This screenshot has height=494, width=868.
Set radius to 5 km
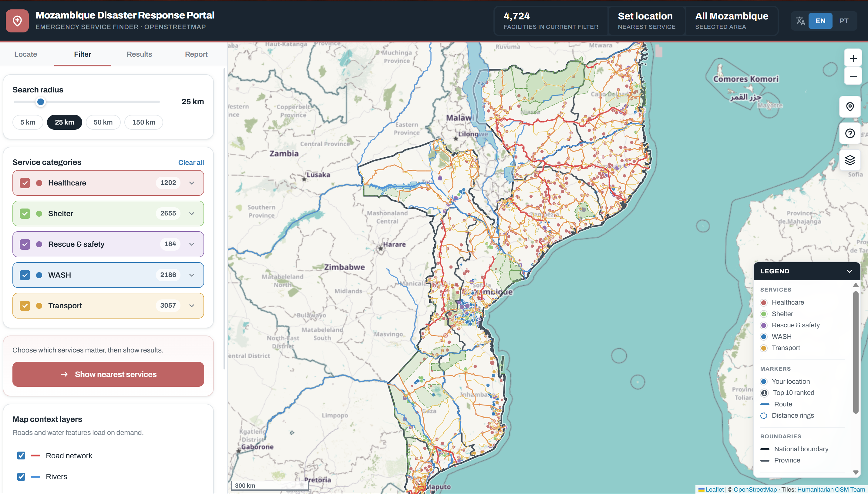(28, 122)
